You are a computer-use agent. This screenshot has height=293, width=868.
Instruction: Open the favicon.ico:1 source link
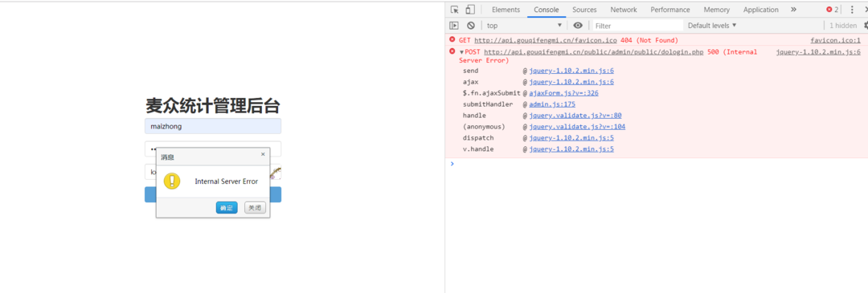coord(835,40)
